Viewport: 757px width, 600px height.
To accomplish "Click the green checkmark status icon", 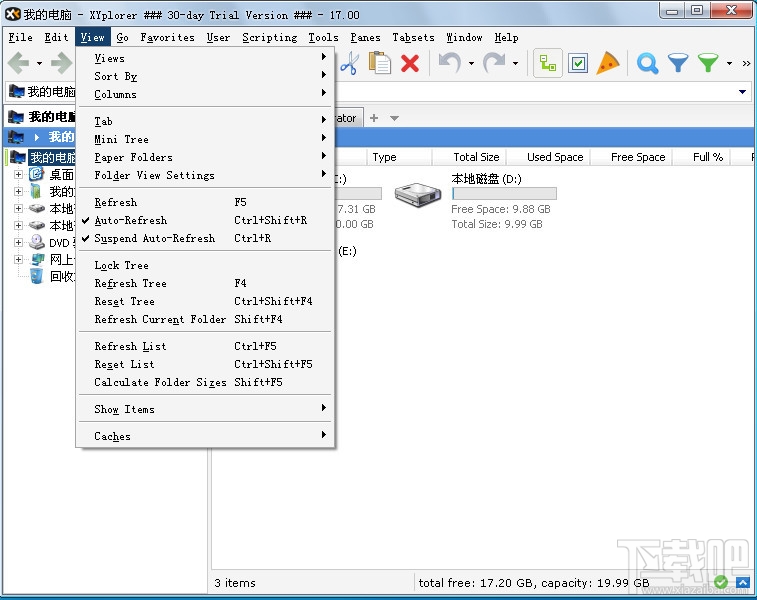I will [x=721, y=582].
